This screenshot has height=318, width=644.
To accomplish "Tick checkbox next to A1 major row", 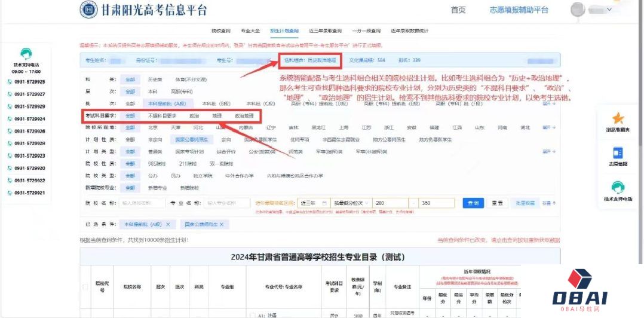I will point(253,316).
